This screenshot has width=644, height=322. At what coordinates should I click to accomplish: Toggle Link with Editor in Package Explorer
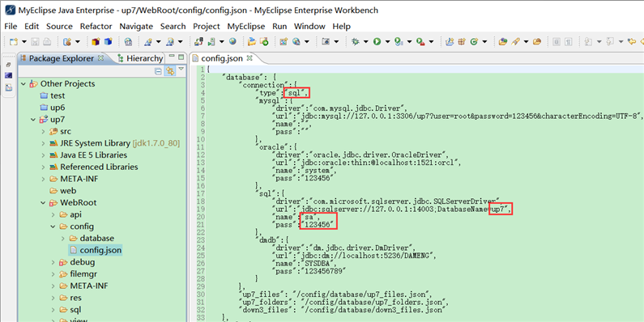[x=169, y=71]
